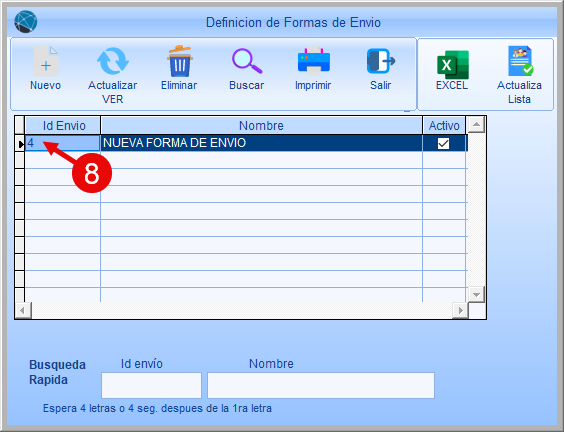Click the Id Envio column header
Viewport: 564px width, 432px height.
(63, 126)
